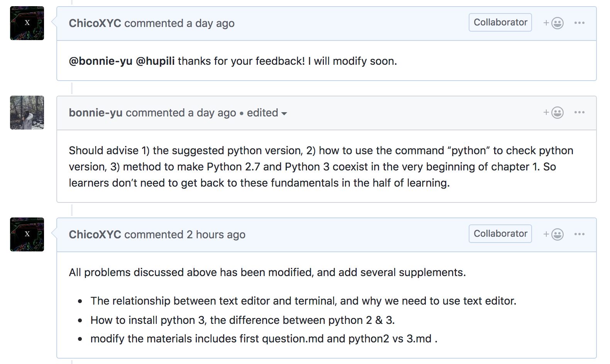Open bonnie-yu author name link
Image resolution: width=610 pixels, height=364 pixels.
pyautogui.click(x=96, y=113)
